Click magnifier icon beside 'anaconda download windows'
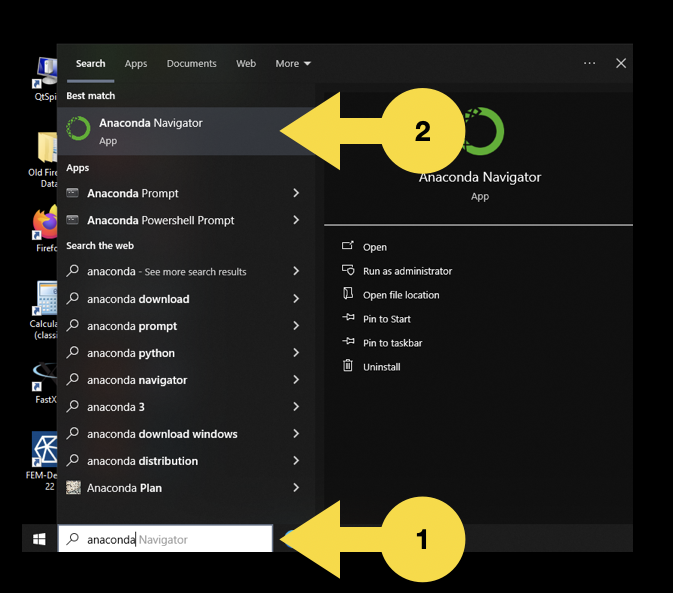Screen dimensions: 673x593 (73, 433)
